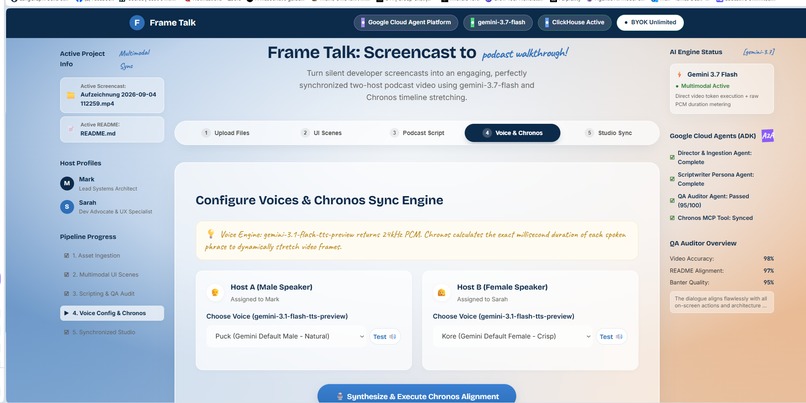Toggle the Multimodal UI Scenes checkbox
Screen dimensions: 806x403
tap(66, 274)
